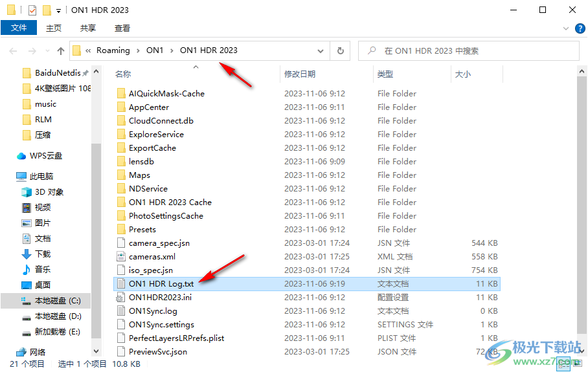
Task: Go forward with the forward arrow
Action: point(32,51)
